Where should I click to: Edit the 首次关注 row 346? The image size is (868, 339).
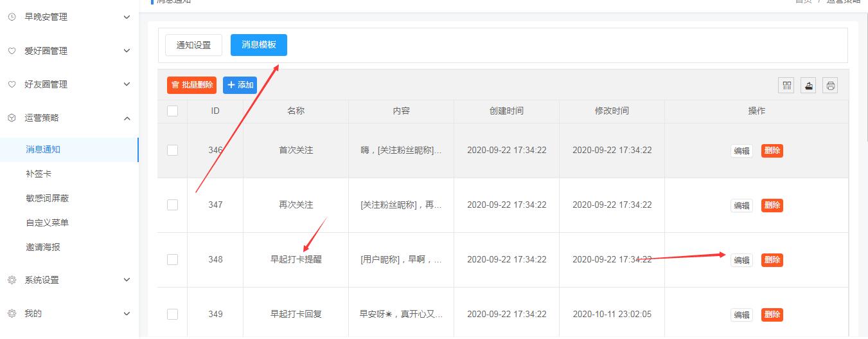741,151
